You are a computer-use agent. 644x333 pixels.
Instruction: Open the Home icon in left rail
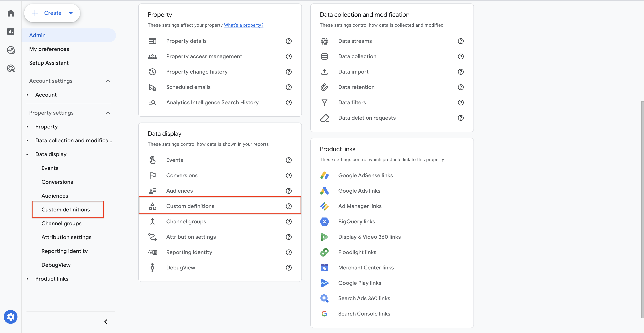click(x=11, y=13)
